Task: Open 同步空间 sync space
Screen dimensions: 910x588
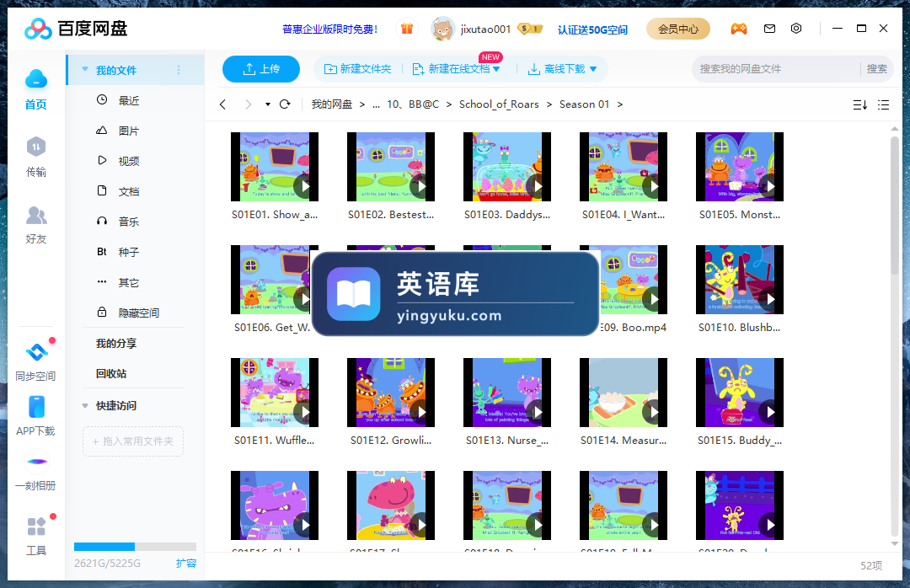Action: pyautogui.click(x=36, y=352)
